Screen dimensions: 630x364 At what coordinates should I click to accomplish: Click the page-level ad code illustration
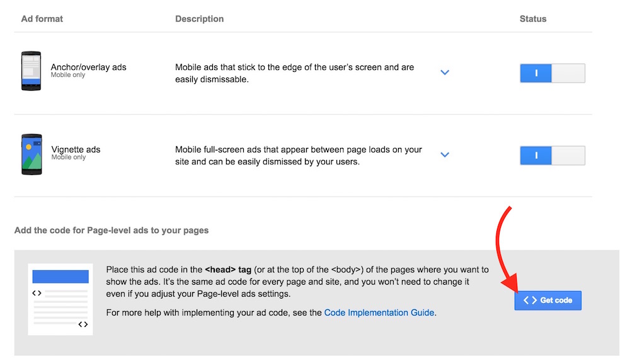(60, 299)
